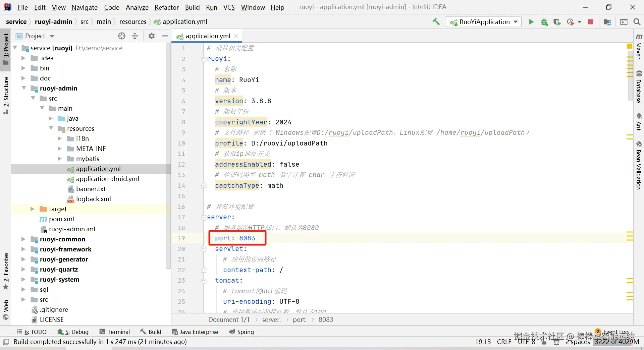Click the UTF-8 encoding indicator
The image size is (644, 350).
[x=527, y=342]
